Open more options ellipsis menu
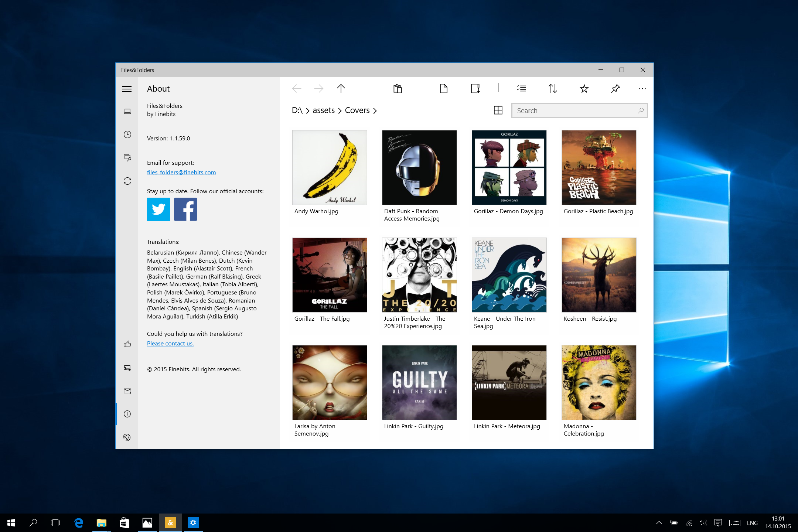Screen dimensions: 798x532 642,89
